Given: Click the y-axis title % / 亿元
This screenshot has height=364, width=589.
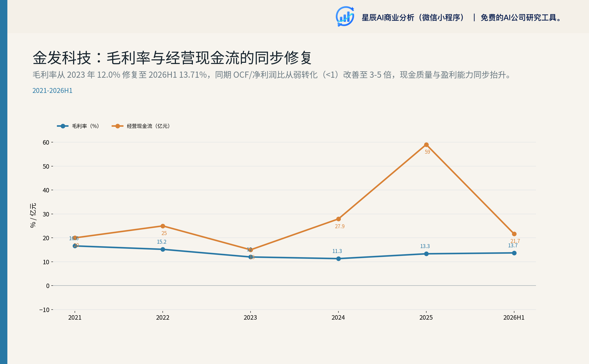Looking at the screenshot, I should [x=33, y=215].
